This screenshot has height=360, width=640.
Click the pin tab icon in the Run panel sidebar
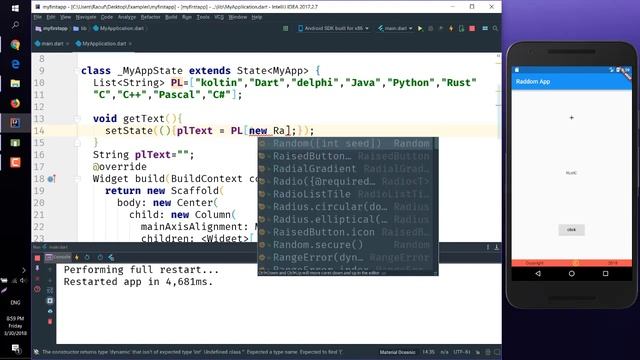coord(37,268)
